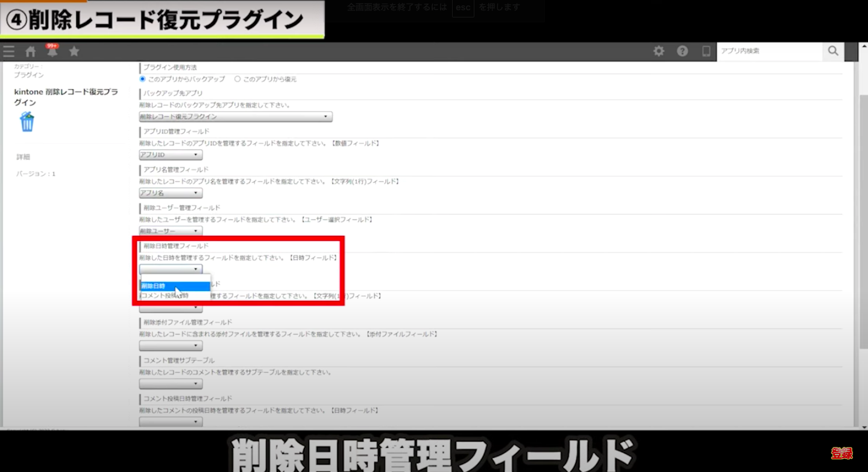This screenshot has width=868, height=472.
Task: Open the hamburger menu icon
Action: point(8,52)
